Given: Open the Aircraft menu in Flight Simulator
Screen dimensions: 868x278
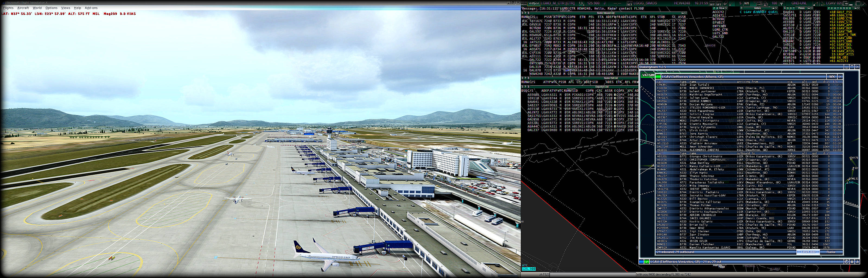Looking at the screenshot, I should (23, 8).
